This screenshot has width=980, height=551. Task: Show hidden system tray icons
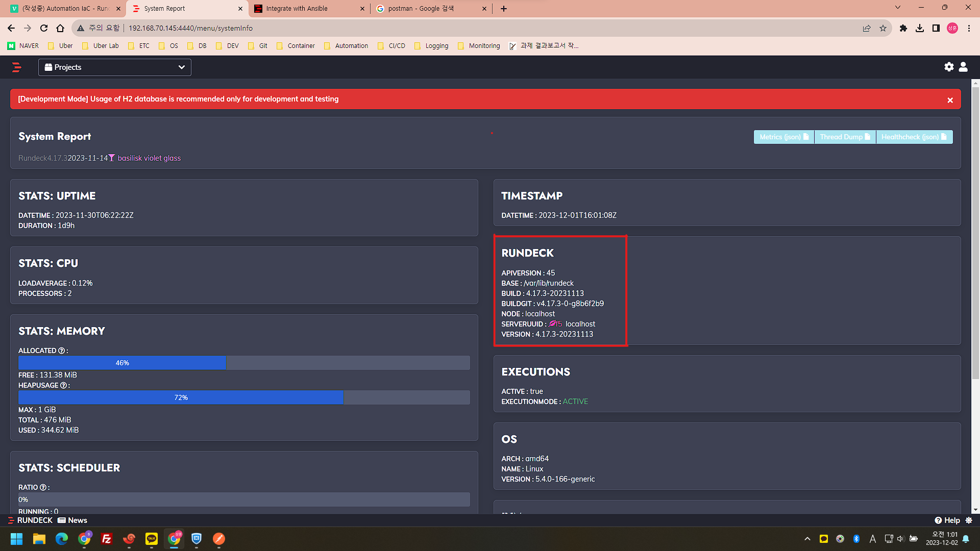point(807,539)
